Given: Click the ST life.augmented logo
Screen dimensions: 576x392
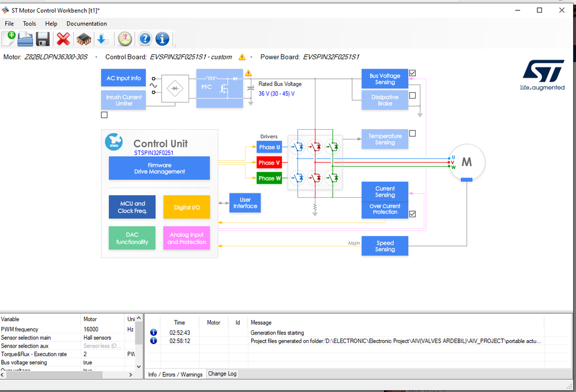Looking at the screenshot, I should click(543, 75).
